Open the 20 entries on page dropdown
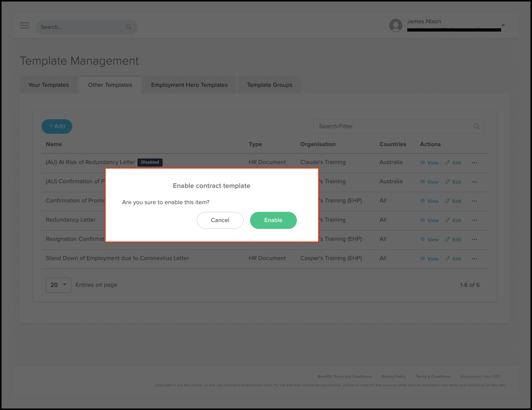Image resolution: width=532 pixels, height=410 pixels. 58,285
